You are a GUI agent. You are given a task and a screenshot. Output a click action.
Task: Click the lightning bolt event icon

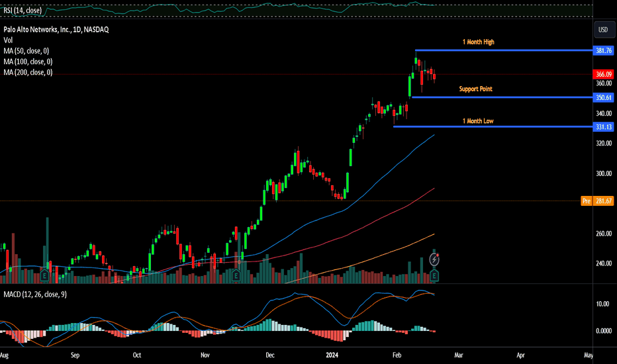(x=434, y=259)
